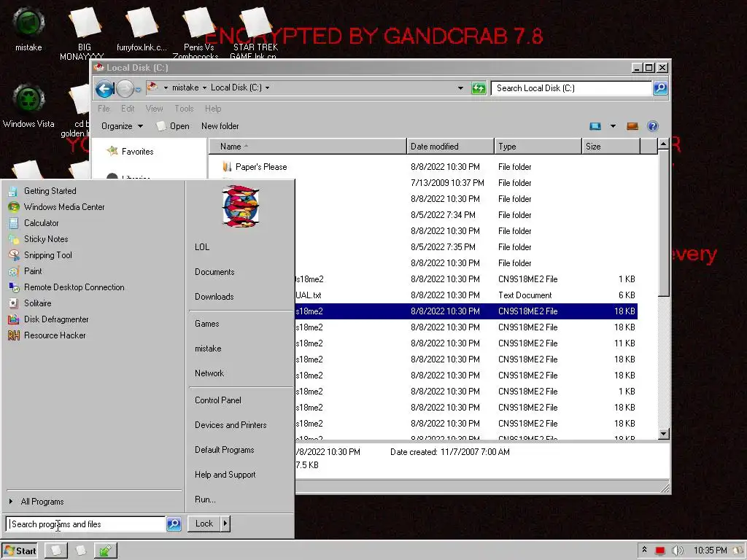The image size is (747, 560).
Task: Click the volume speaker tray icon
Action: (677, 551)
